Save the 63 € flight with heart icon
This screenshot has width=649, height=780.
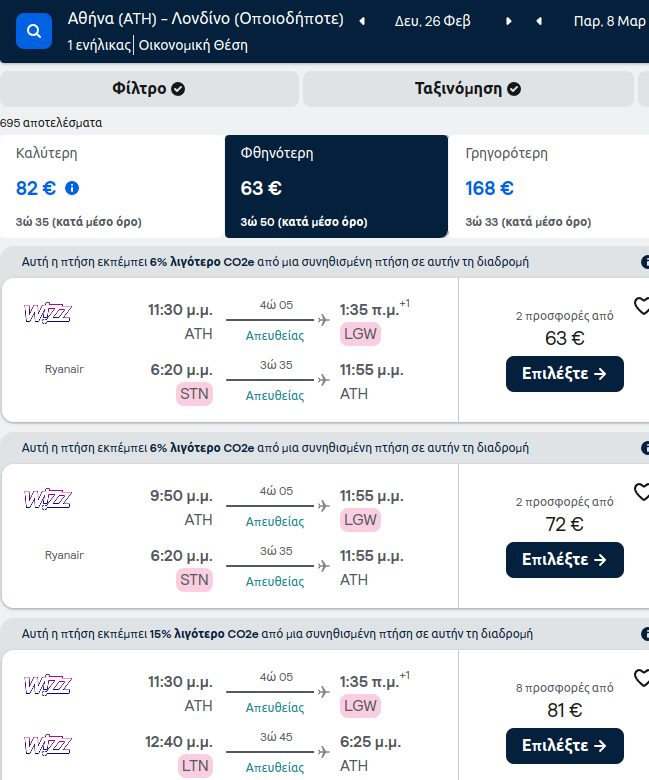tap(642, 305)
